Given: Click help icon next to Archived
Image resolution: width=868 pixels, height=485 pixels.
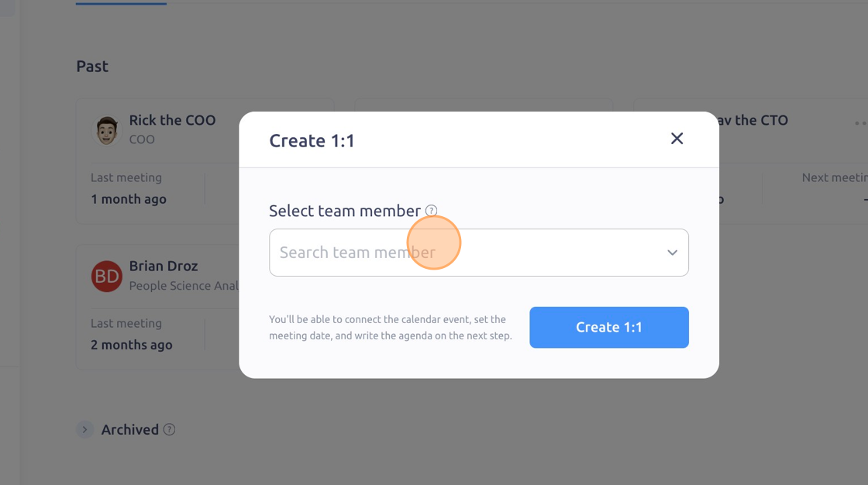Looking at the screenshot, I should pos(170,429).
